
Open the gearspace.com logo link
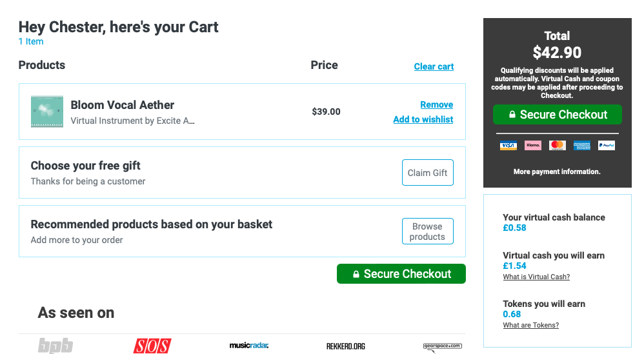442,347
